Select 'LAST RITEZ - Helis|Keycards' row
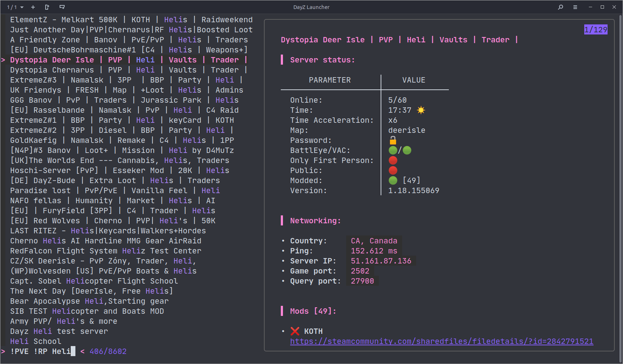The height and width of the screenshot is (364, 623). point(108,231)
